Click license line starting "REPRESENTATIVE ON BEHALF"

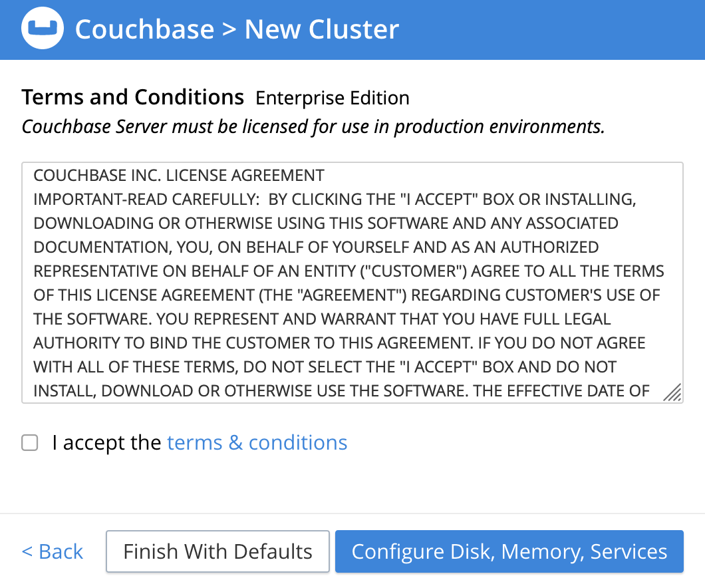click(349, 271)
